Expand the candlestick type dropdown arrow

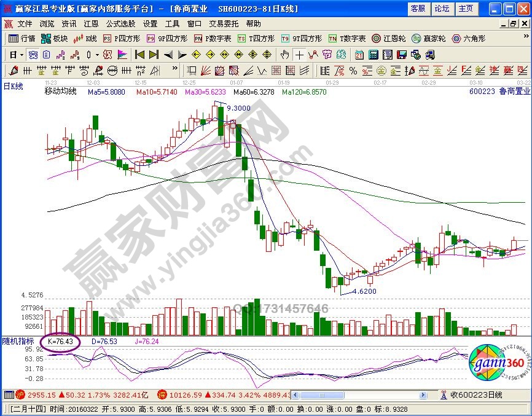tap(97, 55)
